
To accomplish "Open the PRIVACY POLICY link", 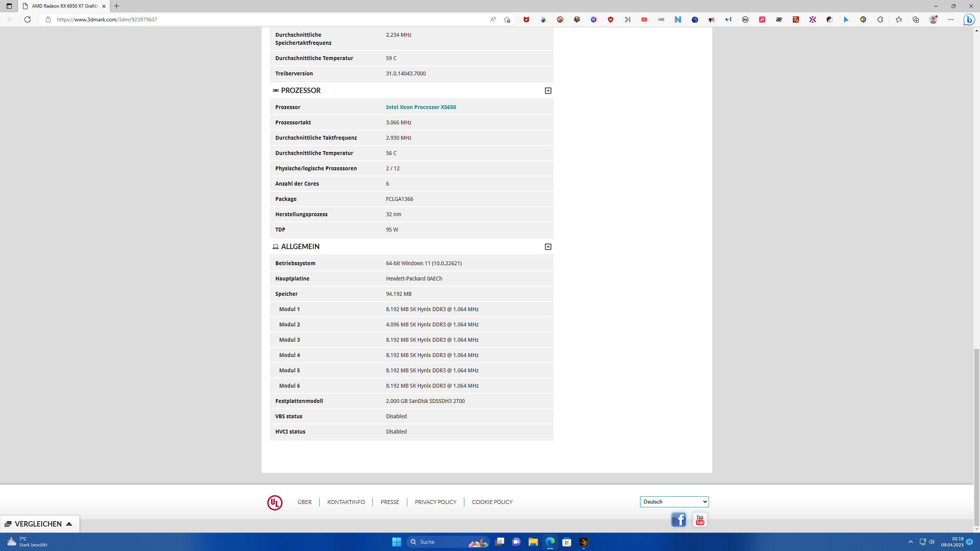I will [435, 502].
